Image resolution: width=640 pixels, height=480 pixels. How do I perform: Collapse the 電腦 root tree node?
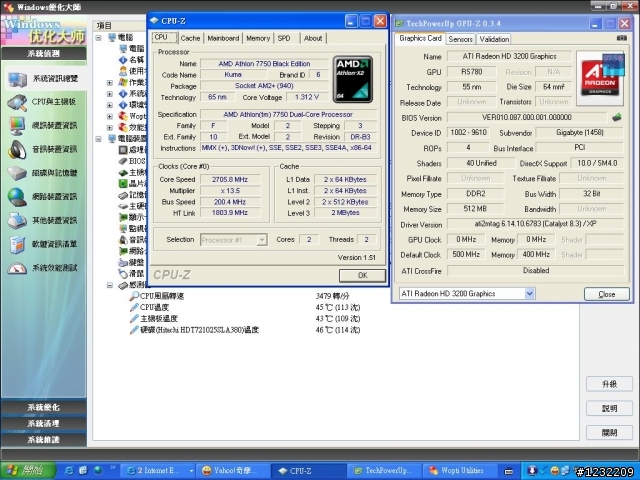click(98, 38)
